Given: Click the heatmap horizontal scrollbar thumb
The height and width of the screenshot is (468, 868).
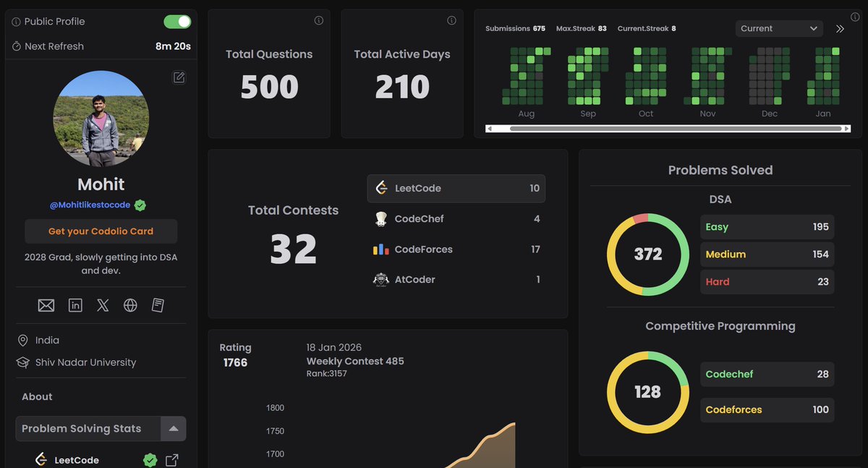Looking at the screenshot, I should (x=676, y=129).
